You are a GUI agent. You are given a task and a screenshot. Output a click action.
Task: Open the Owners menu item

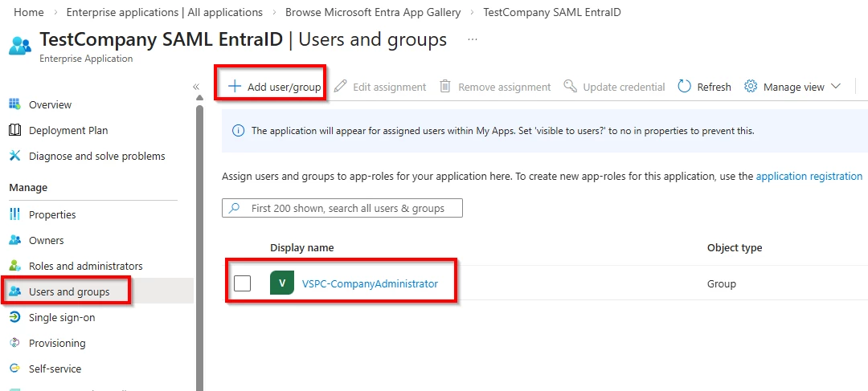(x=47, y=240)
